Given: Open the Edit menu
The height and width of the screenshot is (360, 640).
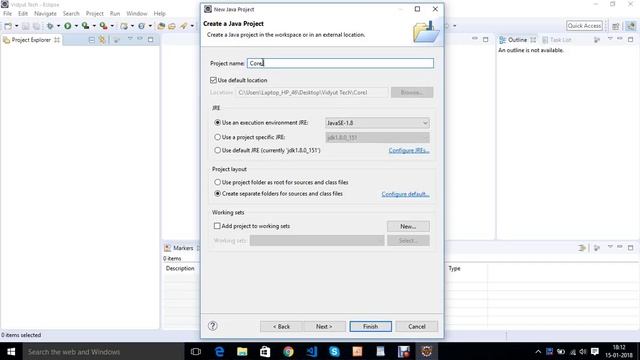Looking at the screenshot, I should pyautogui.click(x=23, y=13).
